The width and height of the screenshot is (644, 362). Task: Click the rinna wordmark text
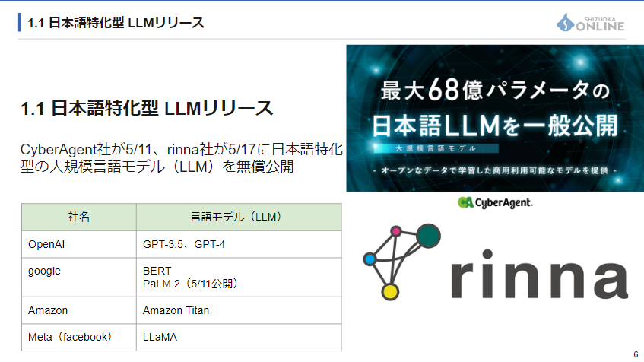pyautogui.click(x=540, y=270)
